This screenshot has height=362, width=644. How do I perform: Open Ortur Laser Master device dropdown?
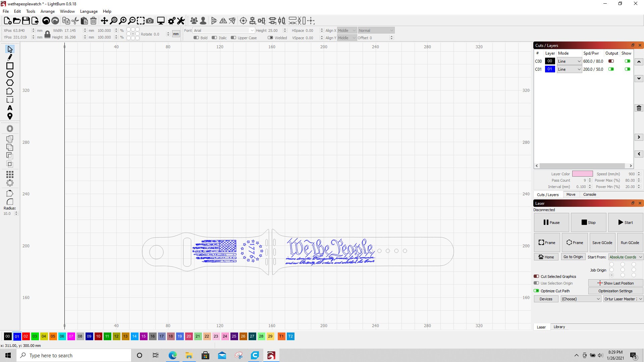623,299
